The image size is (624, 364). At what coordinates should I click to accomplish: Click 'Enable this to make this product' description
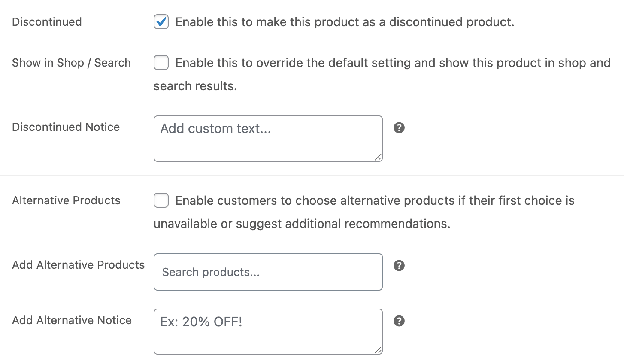345,22
